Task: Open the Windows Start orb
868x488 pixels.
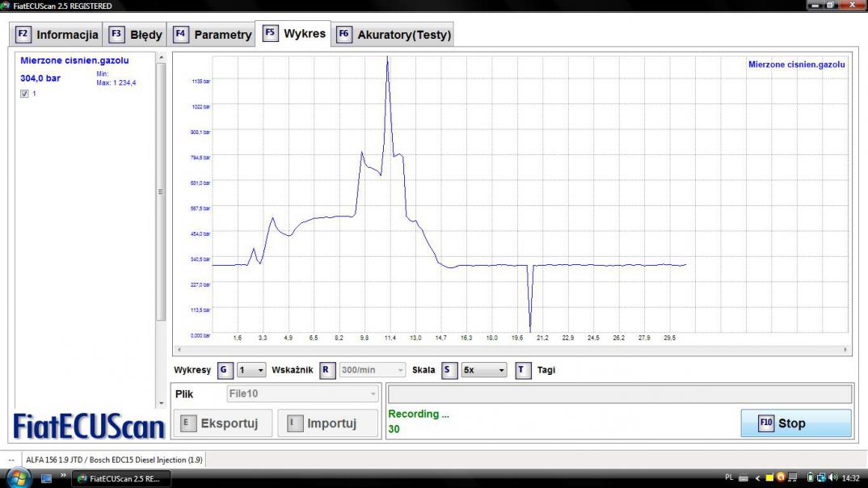Action: click(x=19, y=477)
